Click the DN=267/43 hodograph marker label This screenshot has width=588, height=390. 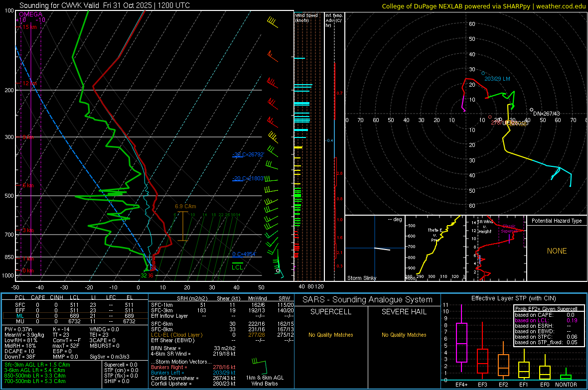pyautogui.click(x=546, y=114)
